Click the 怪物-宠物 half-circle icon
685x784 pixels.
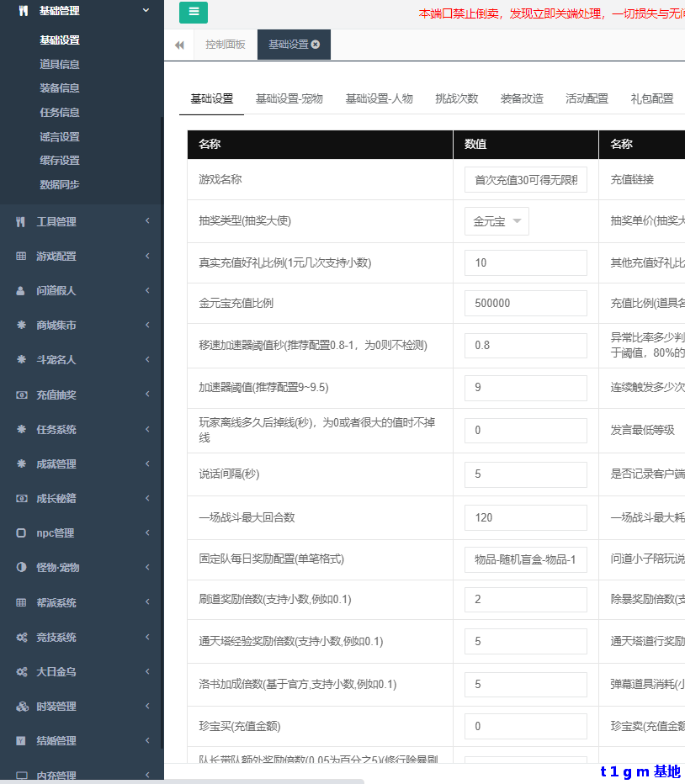point(21,568)
